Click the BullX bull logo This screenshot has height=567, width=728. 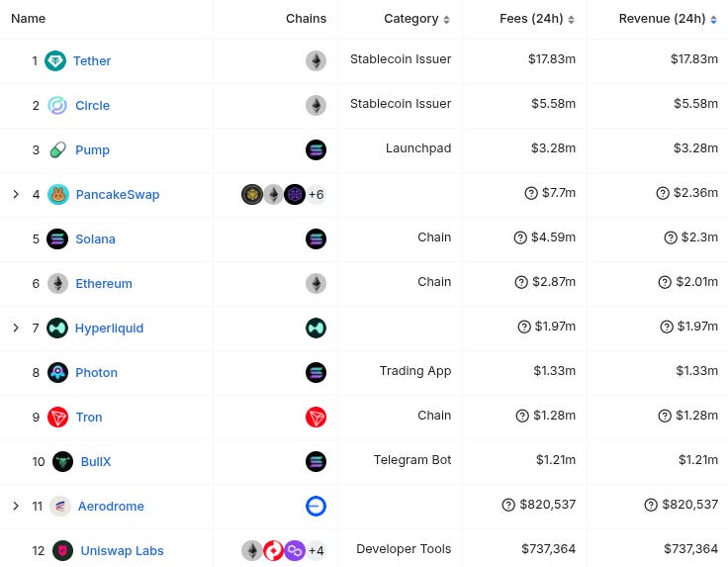[62, 461]
